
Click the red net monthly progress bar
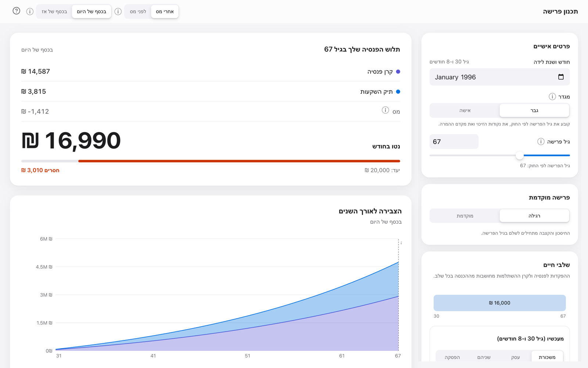[239, 161]
